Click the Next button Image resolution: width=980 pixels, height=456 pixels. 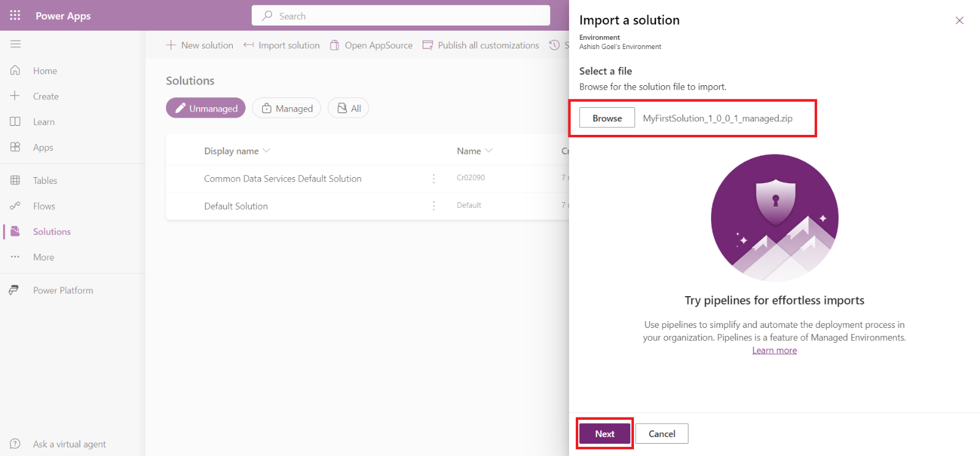pyautogui.click(x=605, y=434)
